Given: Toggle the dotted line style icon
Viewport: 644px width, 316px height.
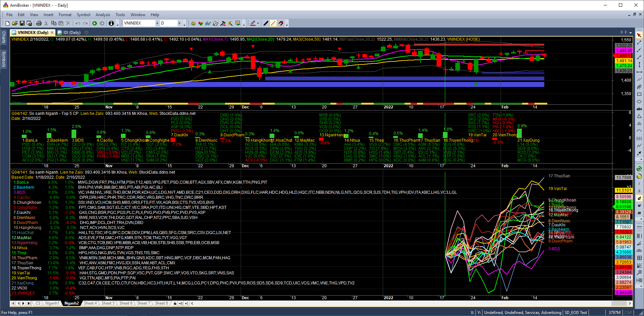Looking at the screenshot, I should [x=273, y=23].
